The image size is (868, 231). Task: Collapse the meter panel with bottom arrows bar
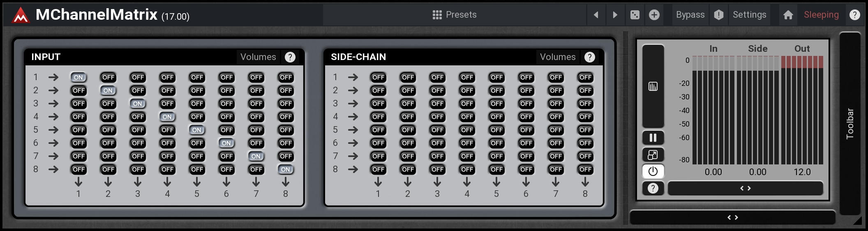point(733,217)
